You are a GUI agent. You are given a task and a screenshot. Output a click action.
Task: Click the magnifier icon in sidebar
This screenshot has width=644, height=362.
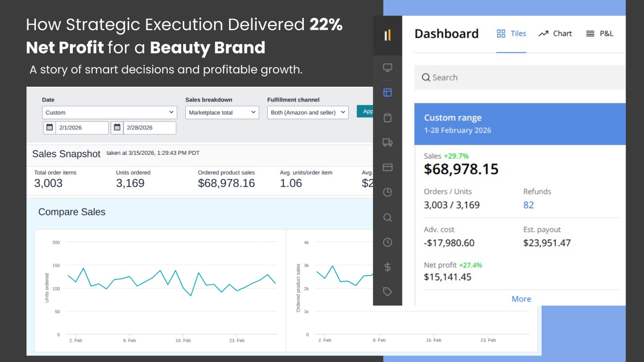pyautogui.click(x=387, y=218)
